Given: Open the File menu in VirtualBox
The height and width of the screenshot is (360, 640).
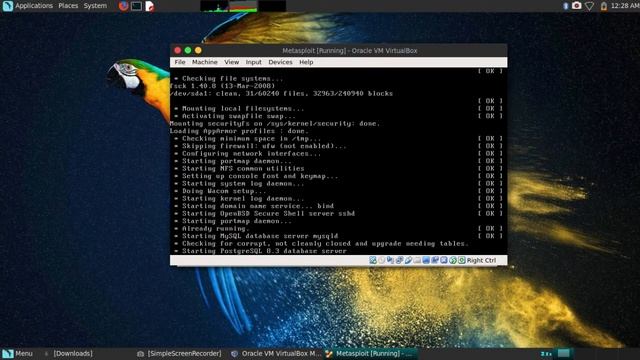Looking at the screenshot, I should [x=180, y=62].
